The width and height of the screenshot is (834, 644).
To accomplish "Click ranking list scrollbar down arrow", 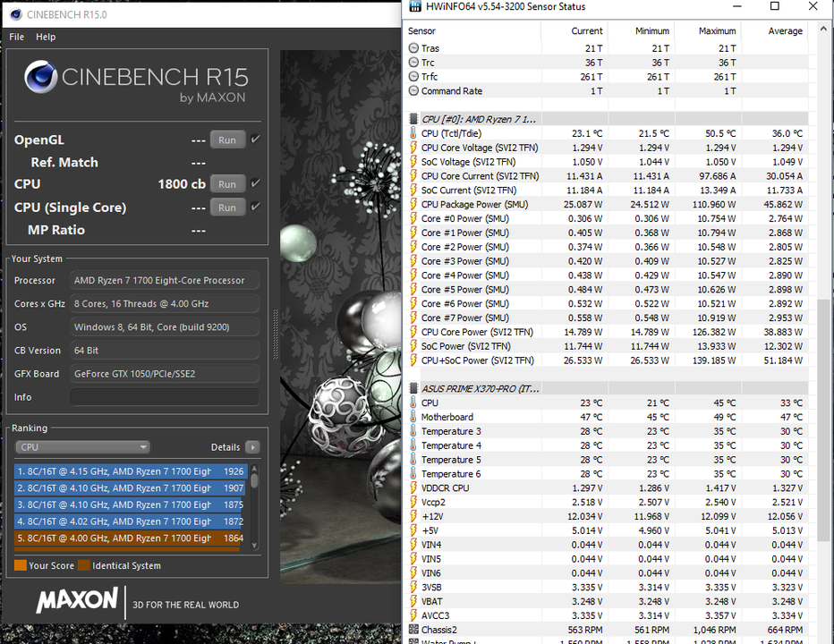I will click(254, 545).
